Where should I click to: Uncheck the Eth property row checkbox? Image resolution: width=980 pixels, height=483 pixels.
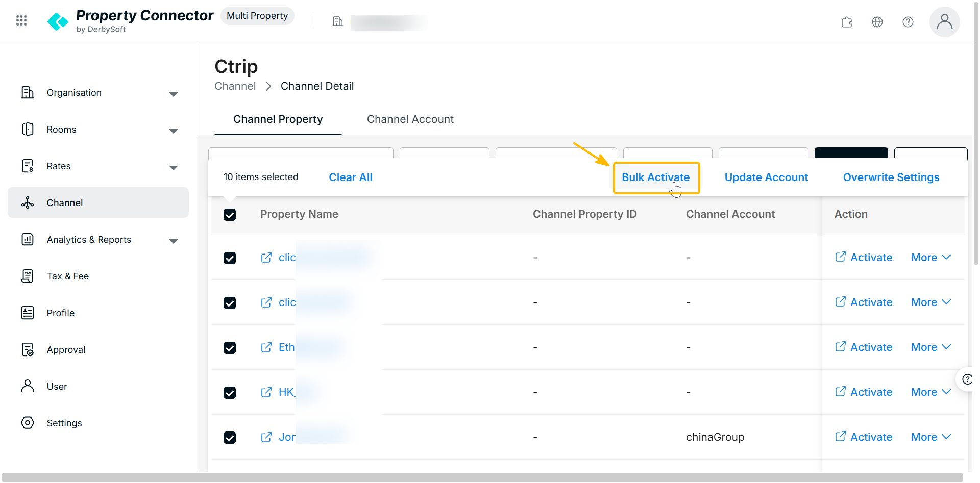click(230, 348)
